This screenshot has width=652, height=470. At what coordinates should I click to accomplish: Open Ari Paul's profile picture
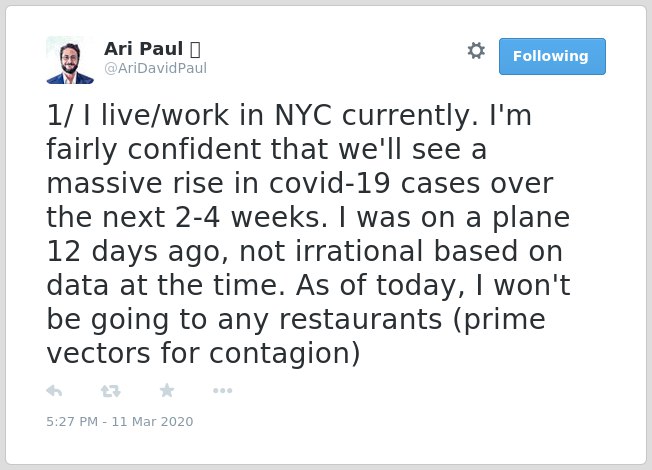[70, 60]
